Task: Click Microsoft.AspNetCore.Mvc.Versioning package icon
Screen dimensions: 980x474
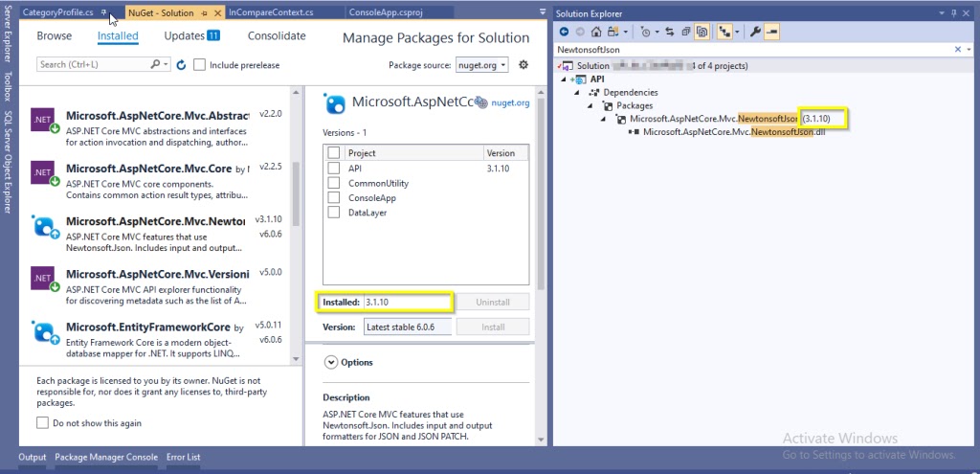Action: click(x=45, y=280)
